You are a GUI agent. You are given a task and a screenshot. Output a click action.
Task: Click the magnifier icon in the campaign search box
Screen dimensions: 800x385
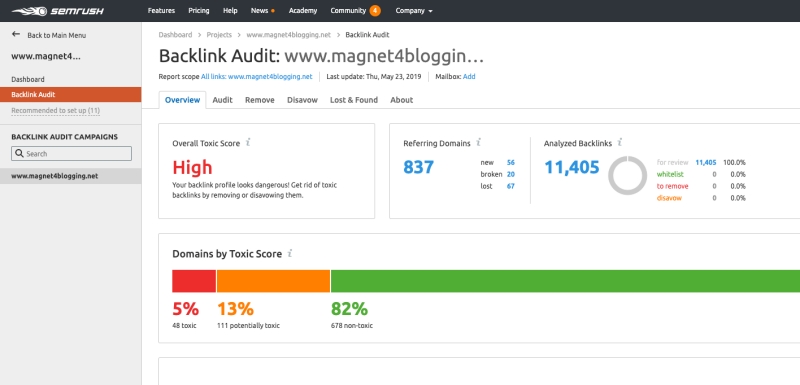19,153
